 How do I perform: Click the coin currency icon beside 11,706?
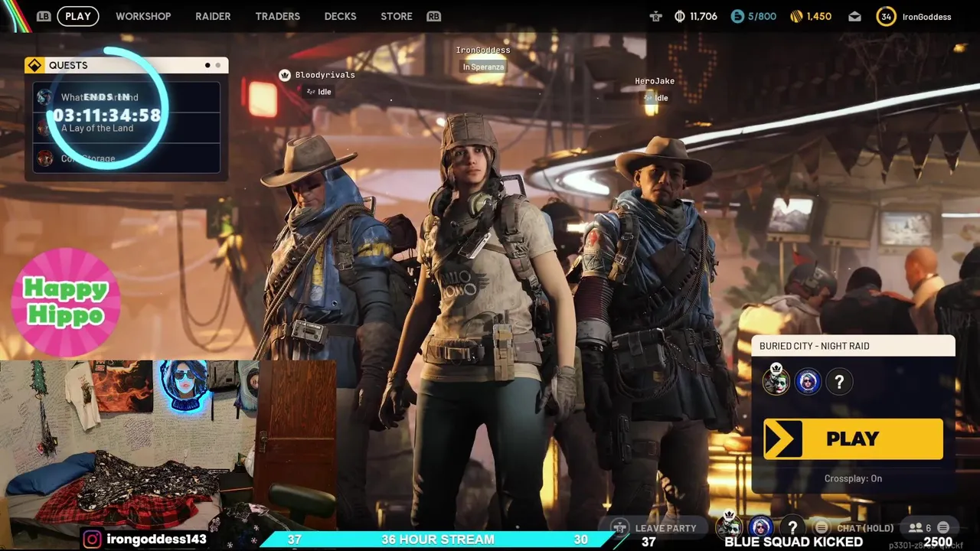click(680, 16)
